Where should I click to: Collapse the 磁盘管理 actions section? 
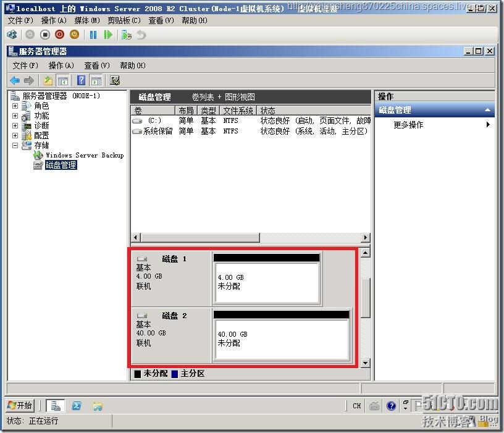487,110
